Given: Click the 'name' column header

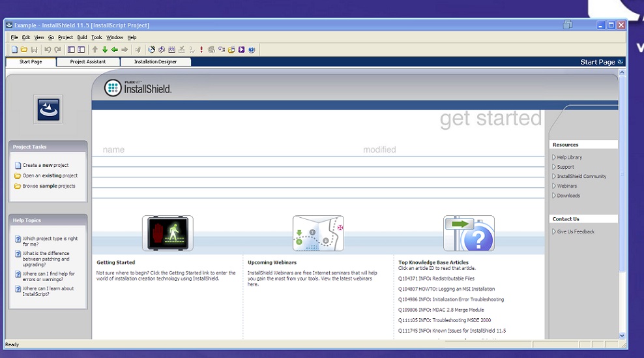Looking at the screenshot, I should pyautogui.click(x=114, y=149).
